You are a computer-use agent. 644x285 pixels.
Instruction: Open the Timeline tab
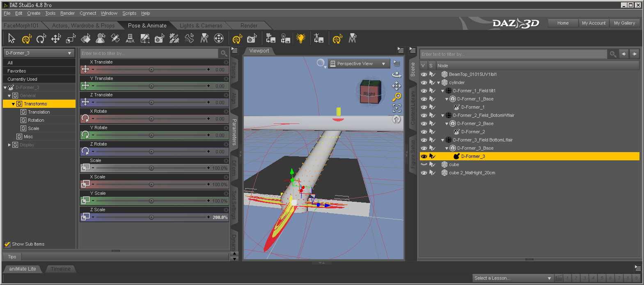click(61, 269)
